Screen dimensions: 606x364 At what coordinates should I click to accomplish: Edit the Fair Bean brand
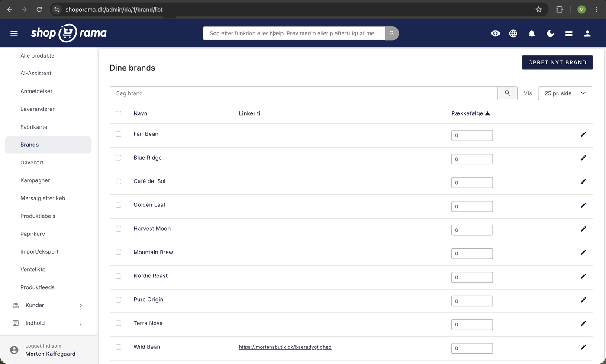coord(583,134)
